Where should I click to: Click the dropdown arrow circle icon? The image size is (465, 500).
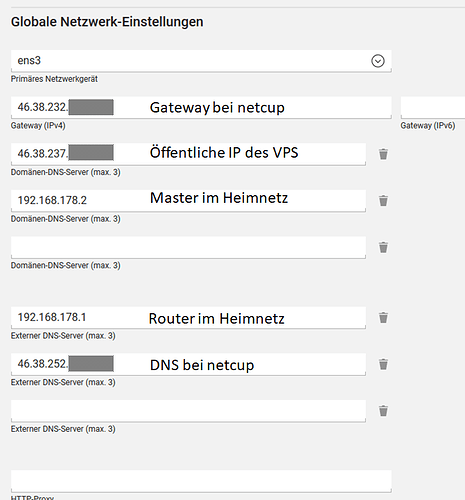378,61
